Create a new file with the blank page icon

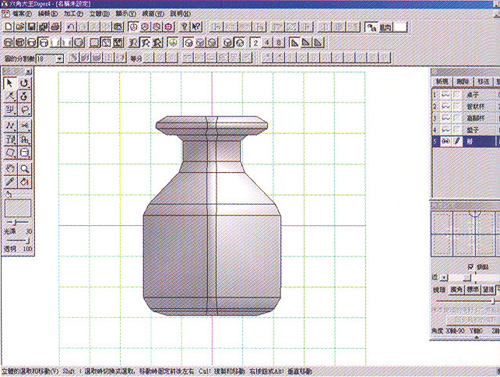8,27
